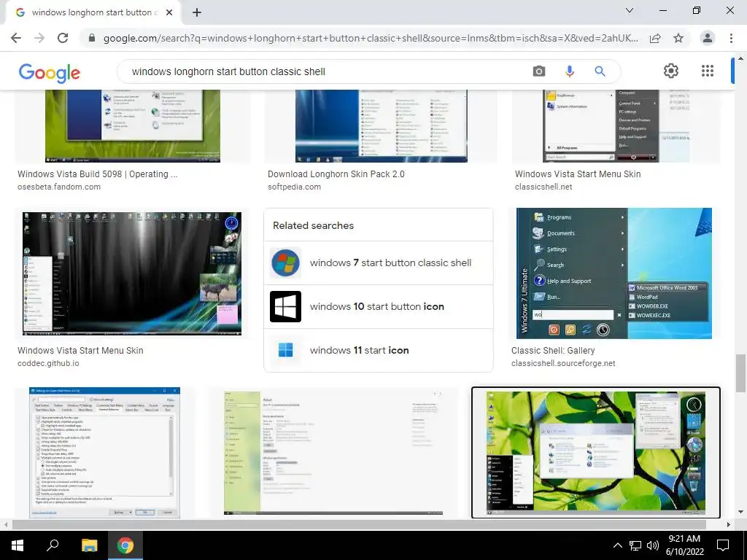Click the Chrome address bar URL

[x=371, y=38]
